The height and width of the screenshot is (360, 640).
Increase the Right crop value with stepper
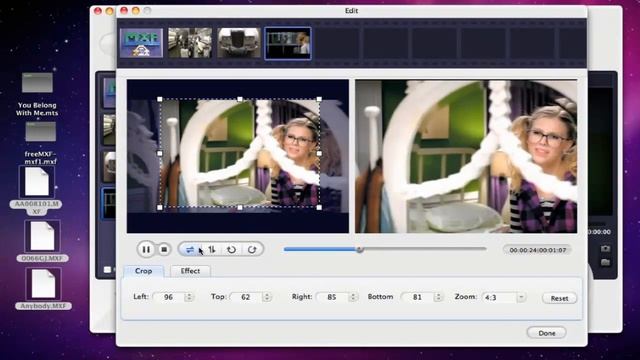353,295
